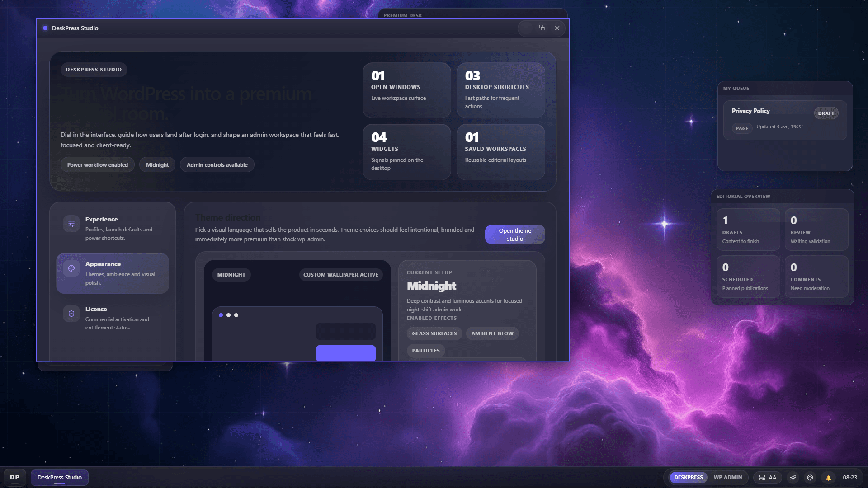Click the sparkles icon in the taskbar tray
The height and width of the screenshot is (488, 868).
tap(793, 477)
